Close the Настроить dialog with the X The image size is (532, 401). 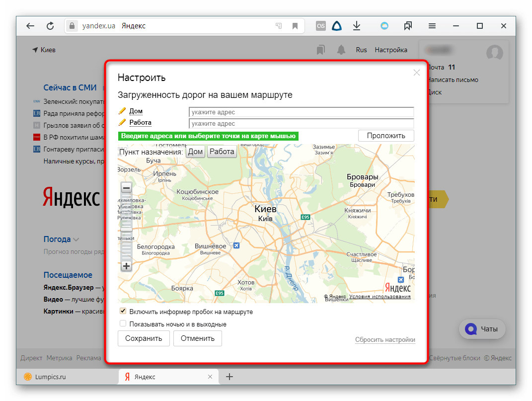[x=417, y=73]
